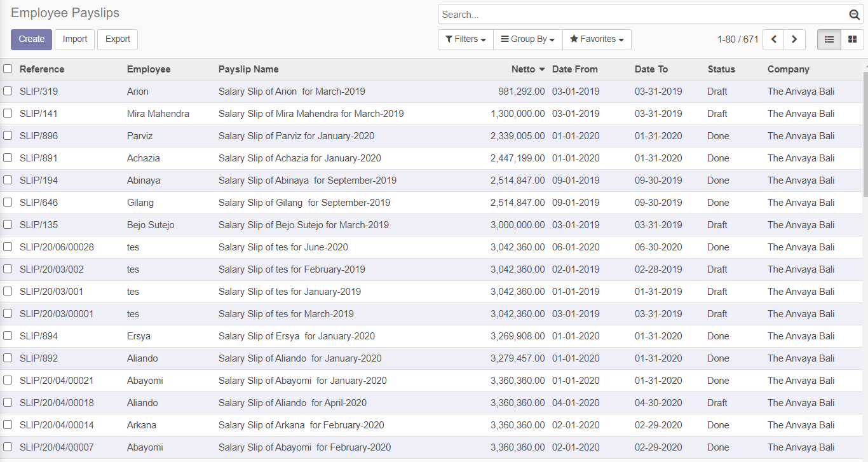Toggle the select-all checkbox in header

click(x=8, y=69)
